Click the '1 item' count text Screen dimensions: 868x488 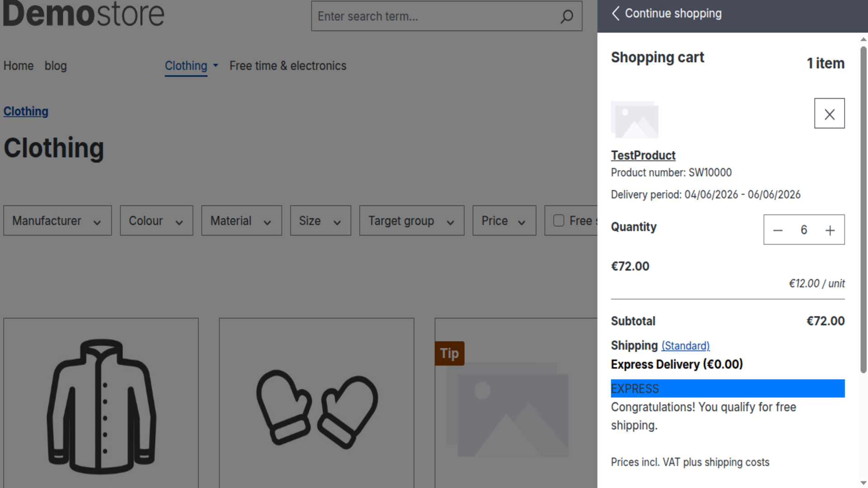(x=826, y=63)
